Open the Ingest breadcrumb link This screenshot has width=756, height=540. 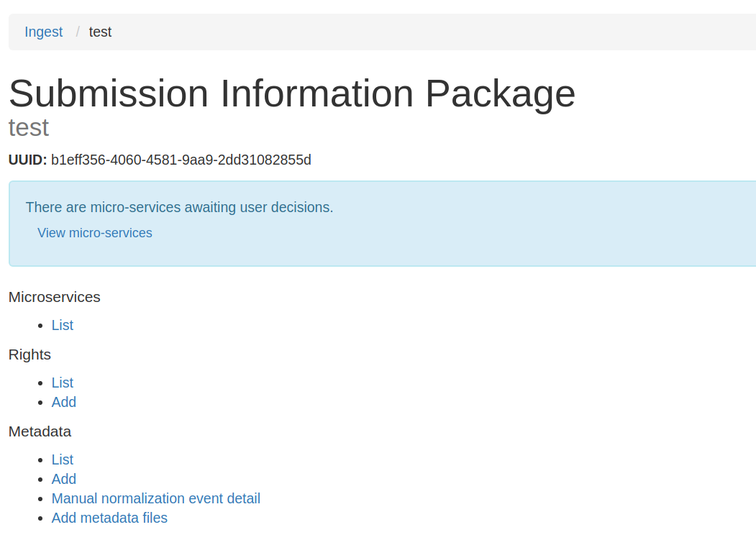pyautogui.click(x=43, y=32)
